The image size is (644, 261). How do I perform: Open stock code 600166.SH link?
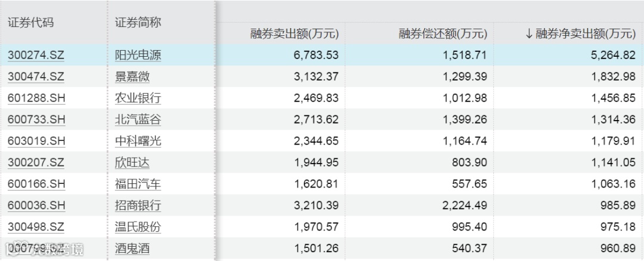pos(36,184)
